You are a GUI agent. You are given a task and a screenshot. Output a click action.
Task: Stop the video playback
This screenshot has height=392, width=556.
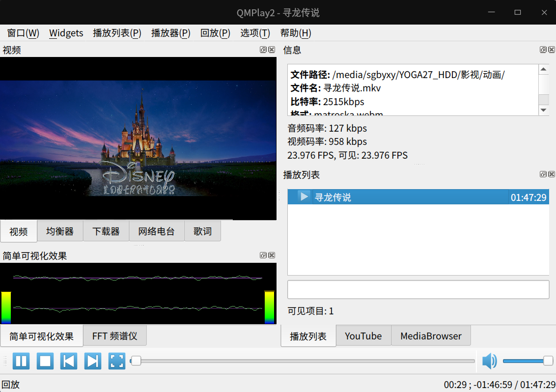click(45, 361)
